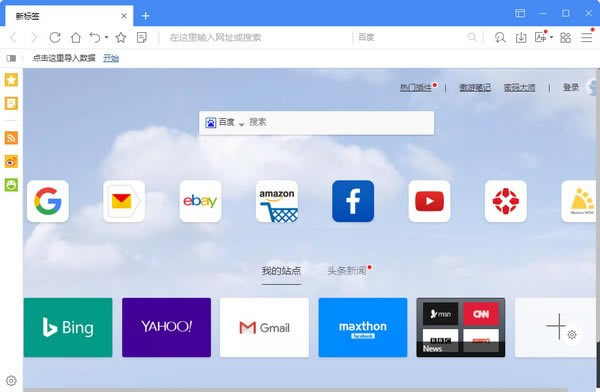Open the Weibo sidebar icon
The image size is (600, 392).
(x=11, y=162)
